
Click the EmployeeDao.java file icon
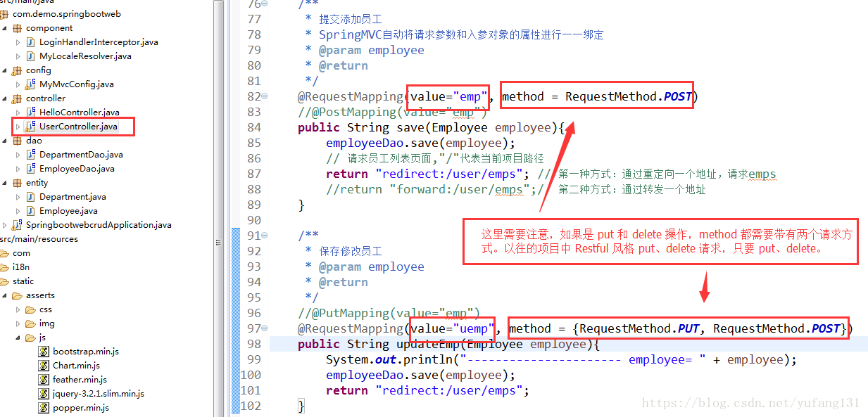(x=31, y=169)
